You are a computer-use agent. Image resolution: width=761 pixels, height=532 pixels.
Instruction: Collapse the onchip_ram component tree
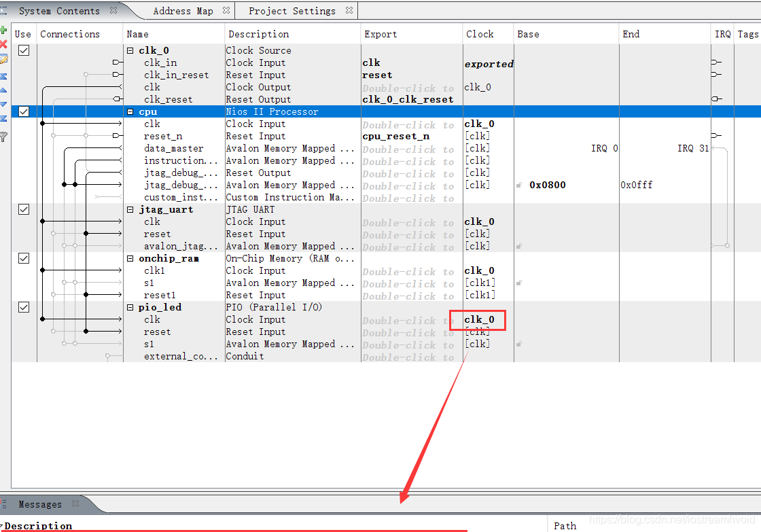pyautogui.click(x=130, y=259)
